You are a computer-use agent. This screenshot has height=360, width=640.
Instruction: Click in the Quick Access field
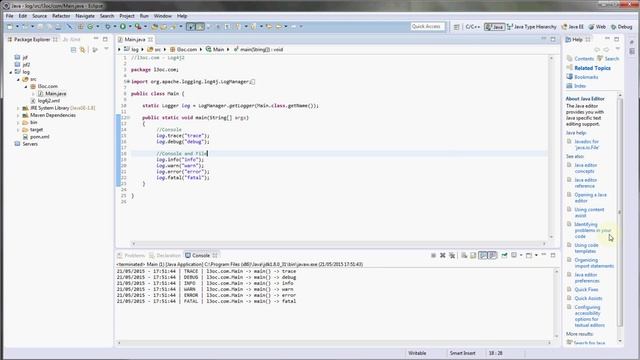pos(427,27)
